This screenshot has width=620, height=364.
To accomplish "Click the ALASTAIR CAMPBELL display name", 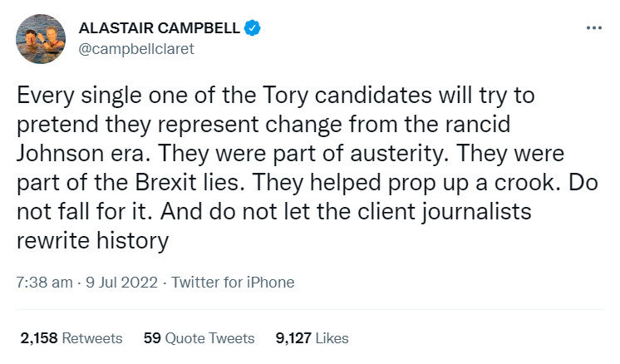I will (159, 28).
